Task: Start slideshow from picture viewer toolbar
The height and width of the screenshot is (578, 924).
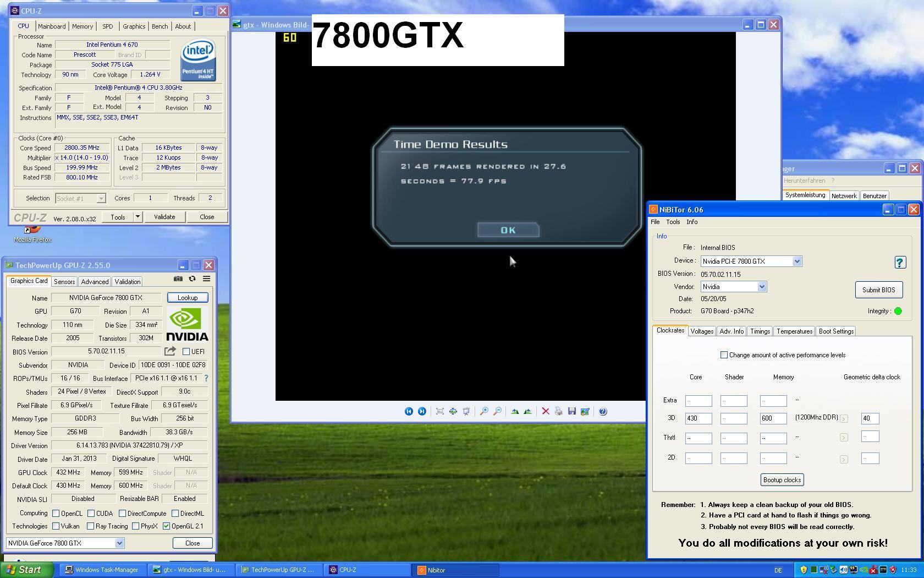Action: (466, 411)
